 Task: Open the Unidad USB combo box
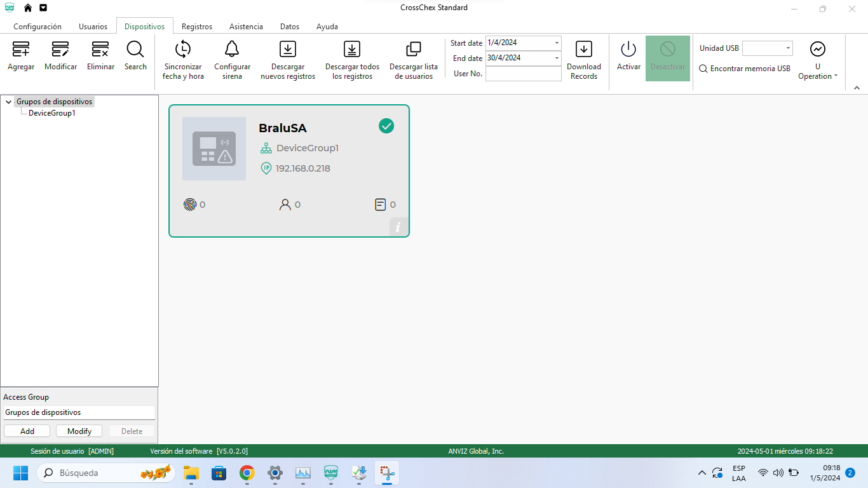click(x=768, y=48)
